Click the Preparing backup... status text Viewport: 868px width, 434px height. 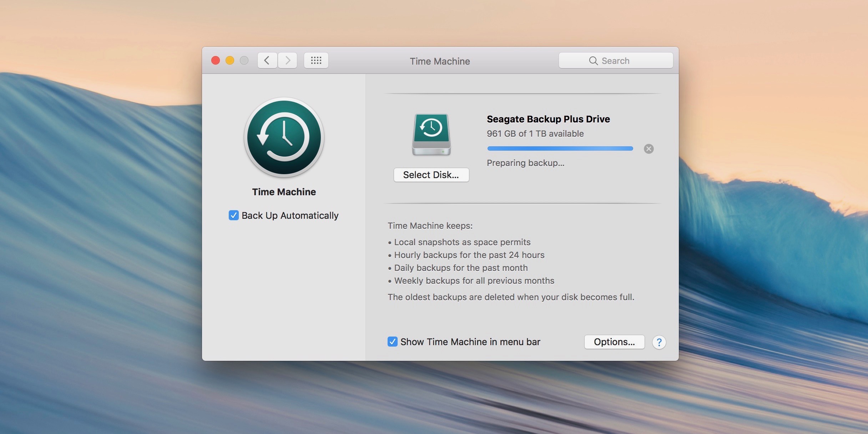click(x=525, y=163)
